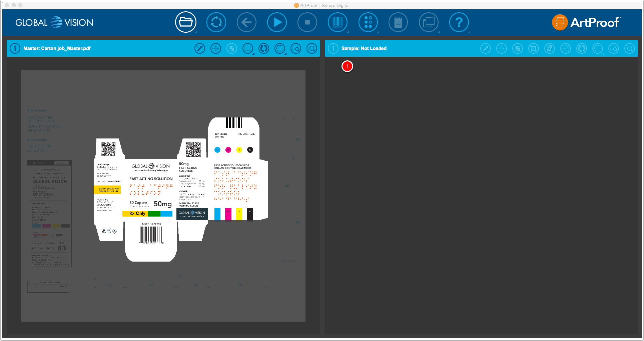Select the Sample panel crop tool

pyautogui.click(x=534, y=48)
